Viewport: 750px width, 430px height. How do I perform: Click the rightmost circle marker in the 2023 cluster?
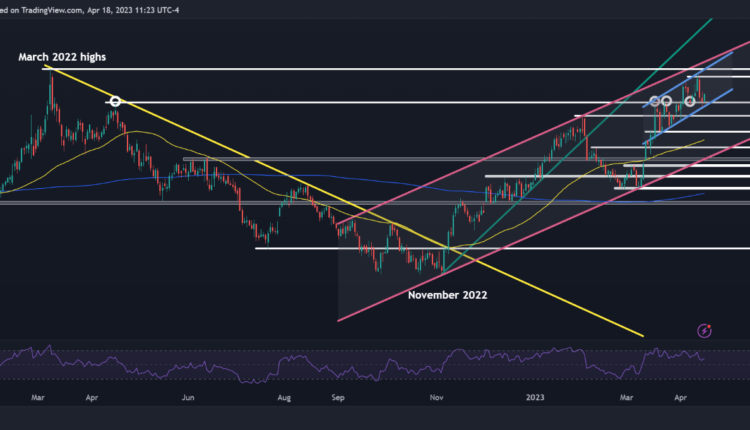689,101
